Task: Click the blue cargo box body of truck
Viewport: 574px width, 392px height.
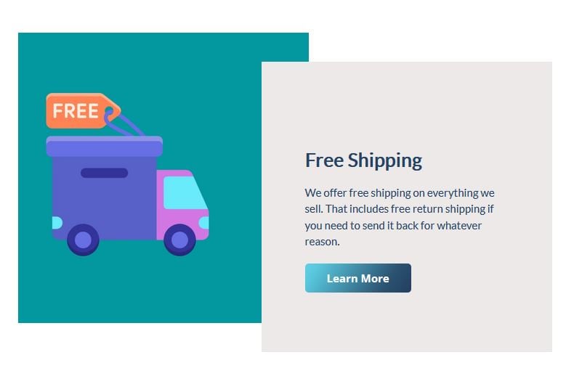Action: 105,197
